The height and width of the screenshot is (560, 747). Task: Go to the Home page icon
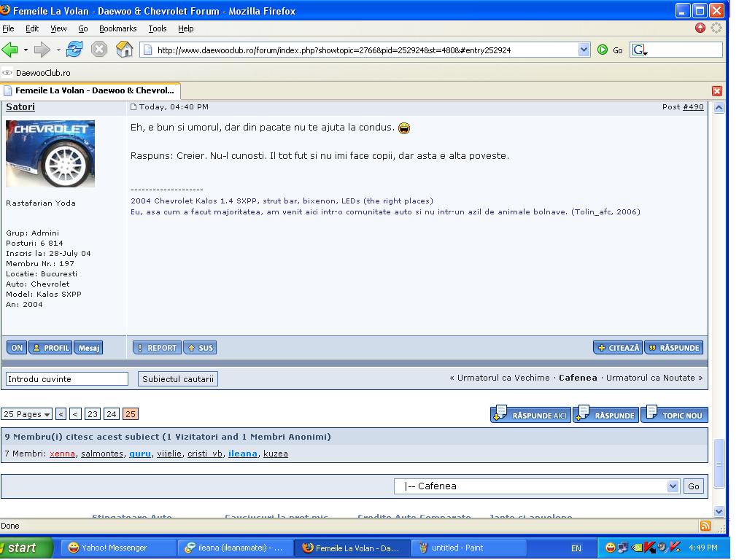click(x=125, y=50)
